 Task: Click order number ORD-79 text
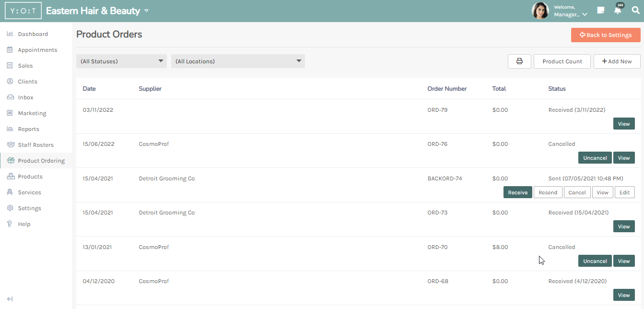(437, 110)
